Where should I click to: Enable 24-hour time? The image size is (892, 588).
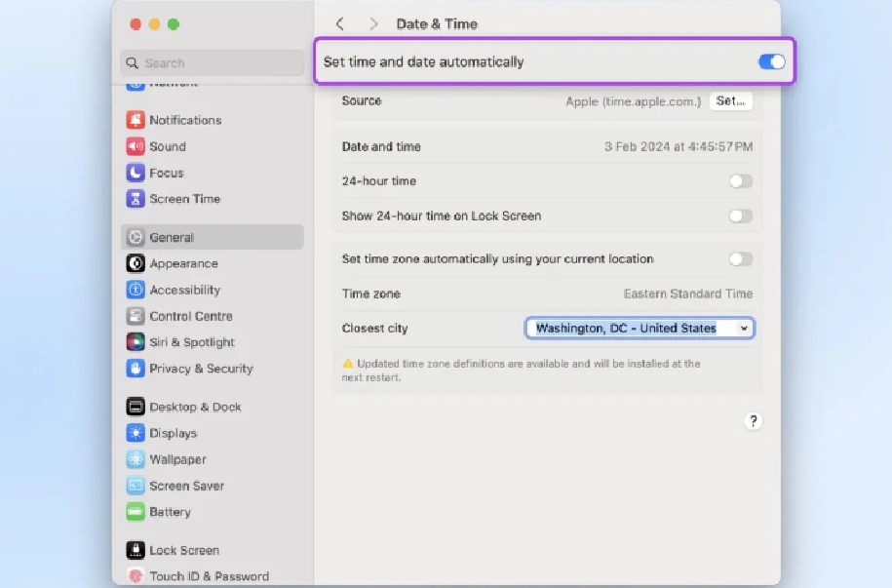(740, 181)
